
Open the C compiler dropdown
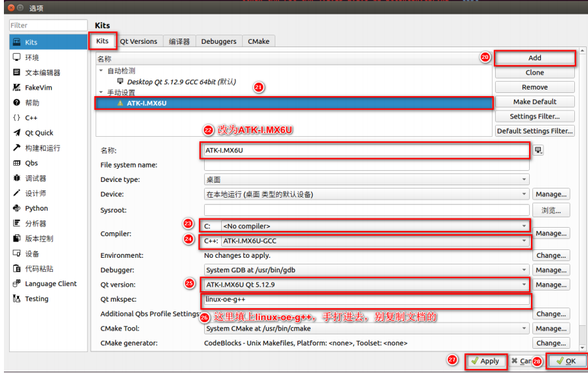pyautogui.click(x=375, y=226)
